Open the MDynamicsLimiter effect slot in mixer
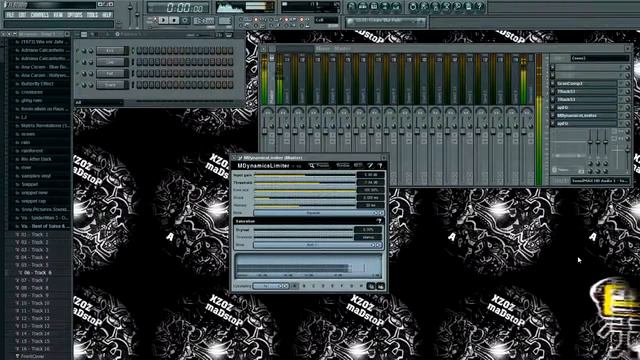The height and width of the screenshot is (360, 640). coord(587,116)
